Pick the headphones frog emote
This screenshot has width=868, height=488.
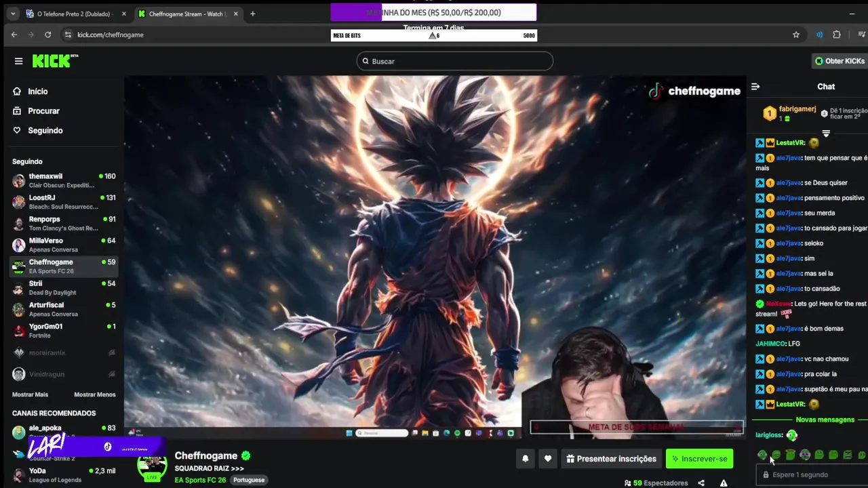pos(805,455)
